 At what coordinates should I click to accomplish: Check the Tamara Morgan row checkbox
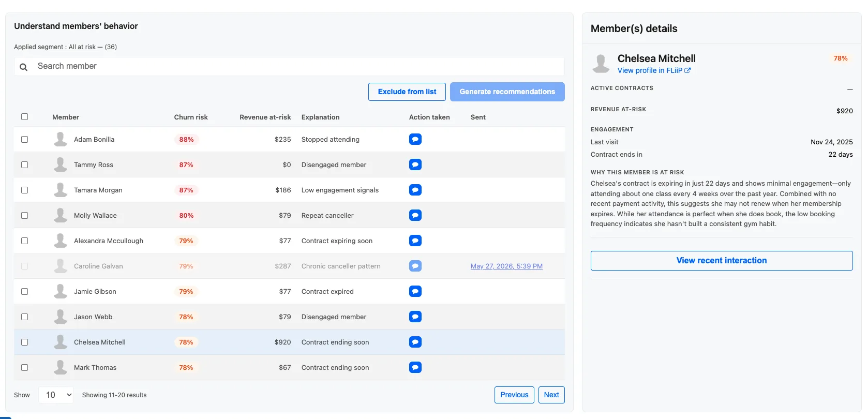[x=24, y=190]
